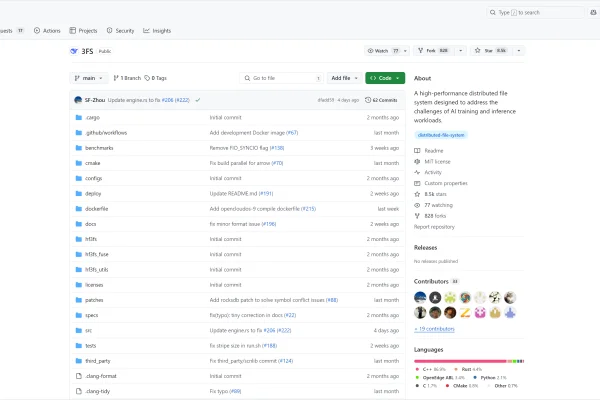Image resolution: width=600 pixels, height=400 pixels.
Task: View the 8.5k stars link
Action: [x=430, y=194]
